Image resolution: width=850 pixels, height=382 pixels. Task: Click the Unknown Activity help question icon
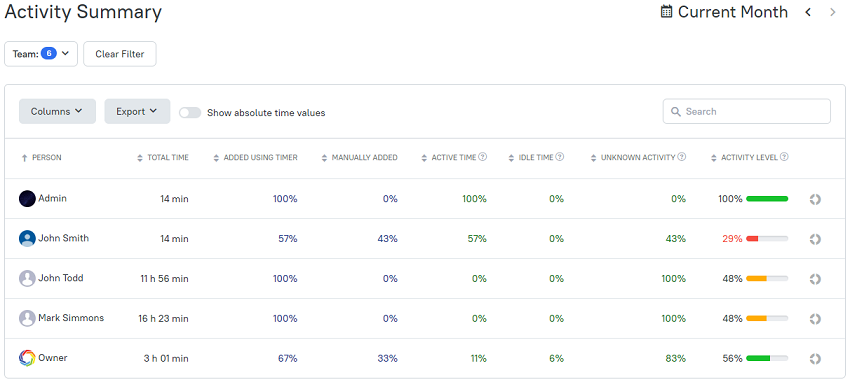[x=682, y=157]
